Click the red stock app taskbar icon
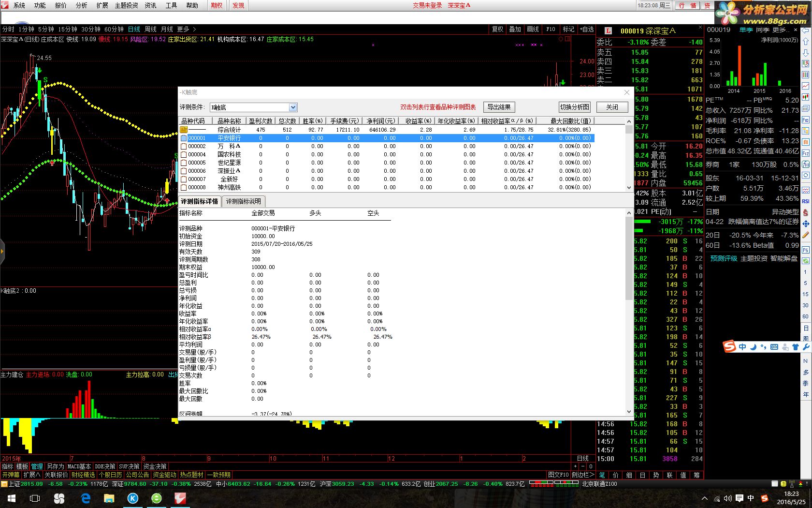Image resolution: width=812 pixels, height=508 pixels. 180,498
